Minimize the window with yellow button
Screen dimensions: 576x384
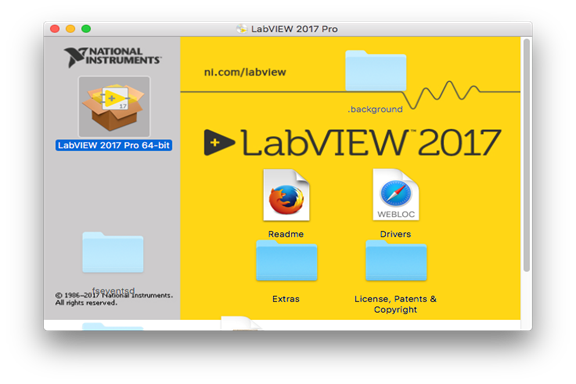click(x=71, y=29)
